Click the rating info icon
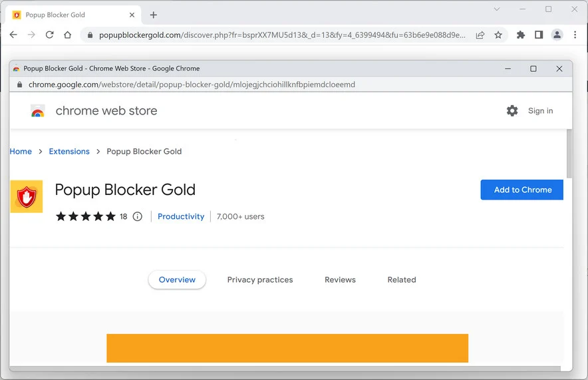The width and height of the screenshot is (588, 380). coord(138,216)
